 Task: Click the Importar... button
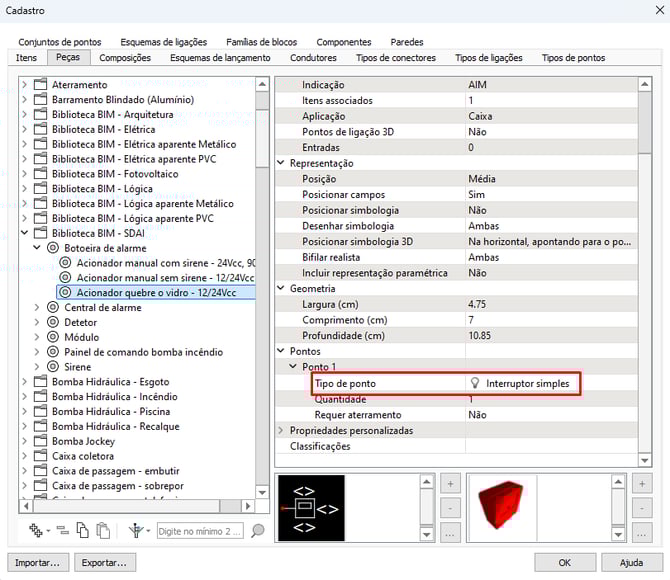[x=38, y=562]
